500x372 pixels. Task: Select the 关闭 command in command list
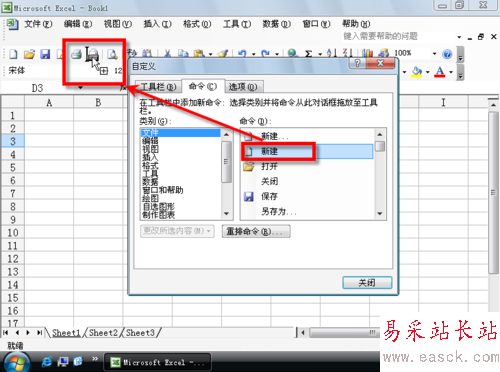307,181
